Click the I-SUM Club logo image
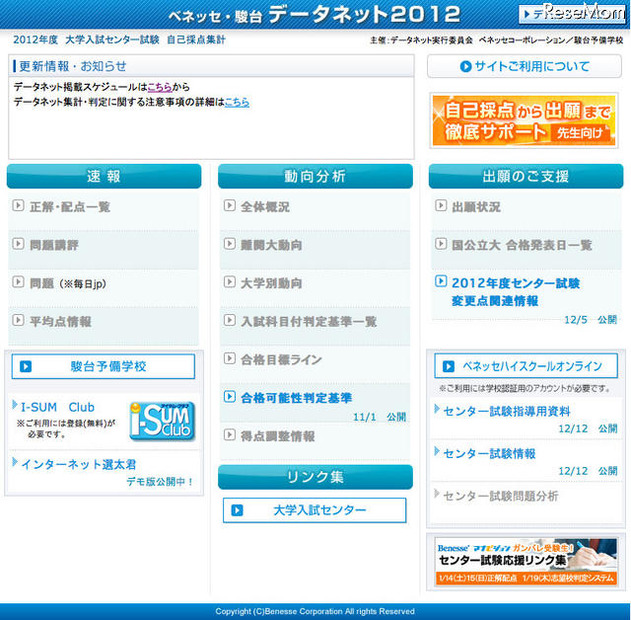 click(x=162, y=421)
